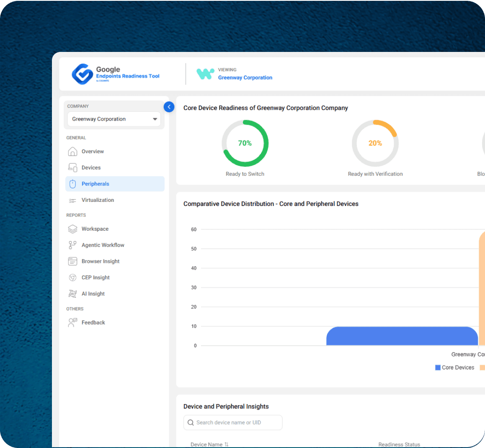Click the orange peripheral devices bar
Screen dimensions: 485x448
tap(482, 288)
